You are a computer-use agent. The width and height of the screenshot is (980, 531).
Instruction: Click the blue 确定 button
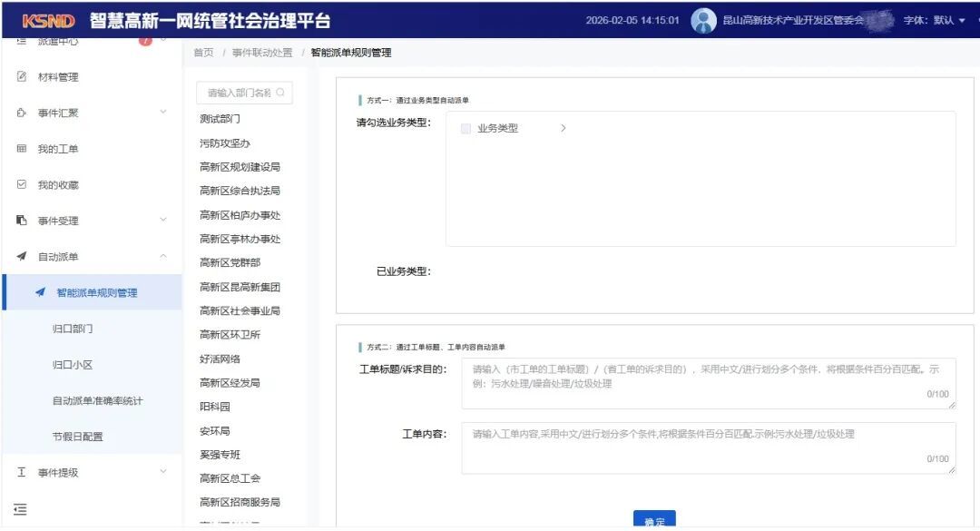[654, 520]
